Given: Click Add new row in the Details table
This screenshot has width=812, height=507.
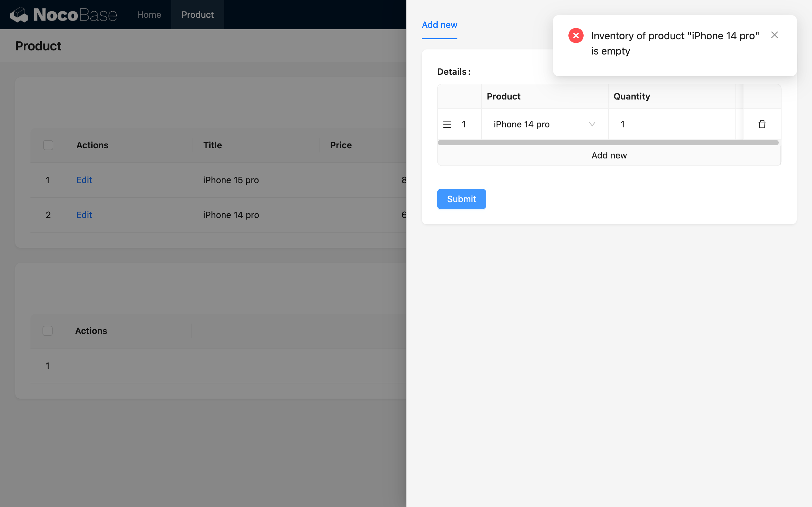Looking at the screenshot, I should click(x=609, y=156).
